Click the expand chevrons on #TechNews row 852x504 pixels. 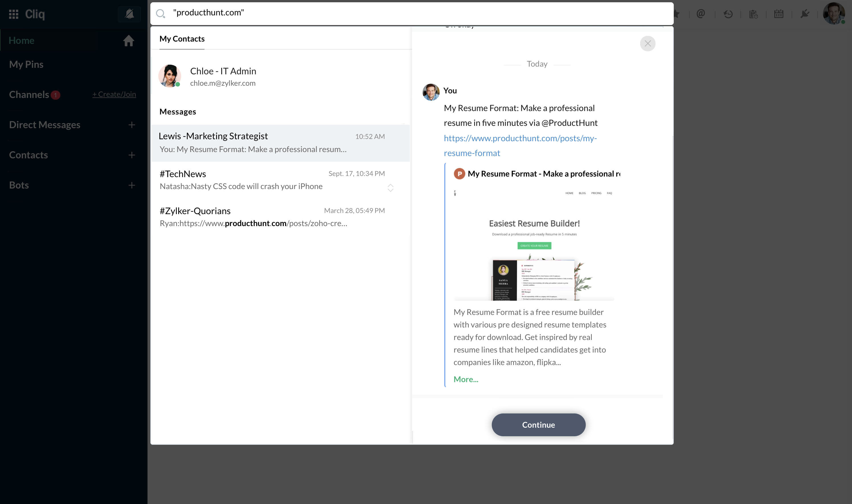pos(390,188)
